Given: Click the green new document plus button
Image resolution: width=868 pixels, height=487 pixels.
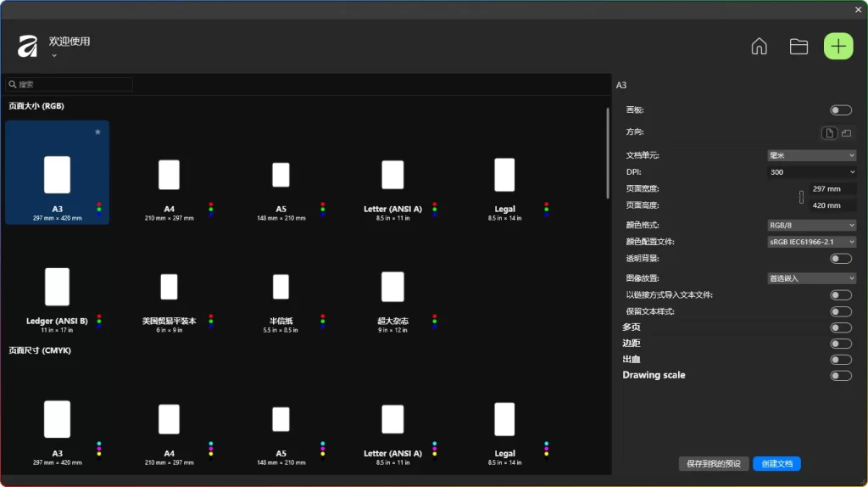Looking at the screenshot, I should click(838, 46).
